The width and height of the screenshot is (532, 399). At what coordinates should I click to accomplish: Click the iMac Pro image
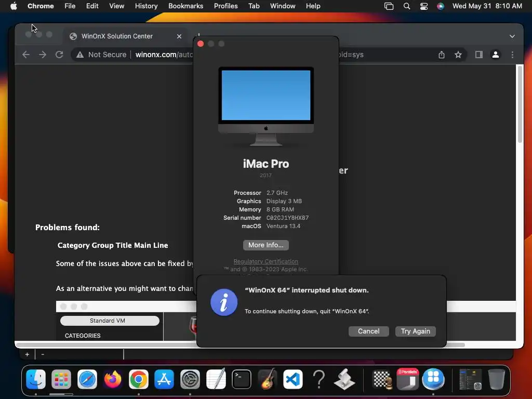click(x=266, y=106)
